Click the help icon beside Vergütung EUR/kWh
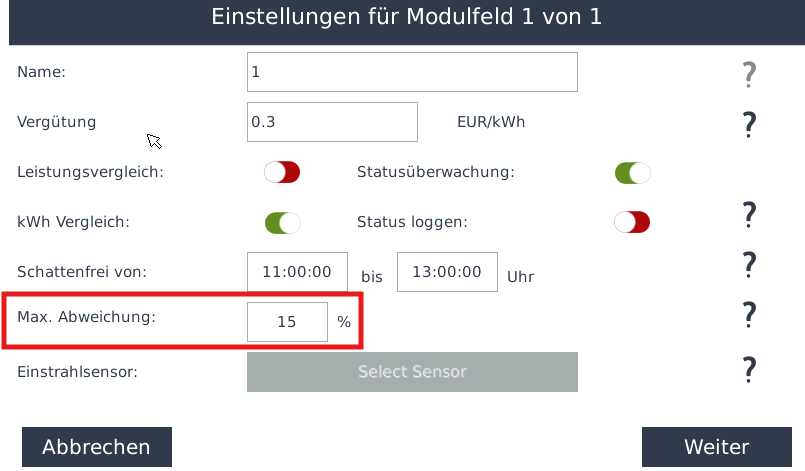Screen dimensions: 805x471 click(x=747, y=124)
